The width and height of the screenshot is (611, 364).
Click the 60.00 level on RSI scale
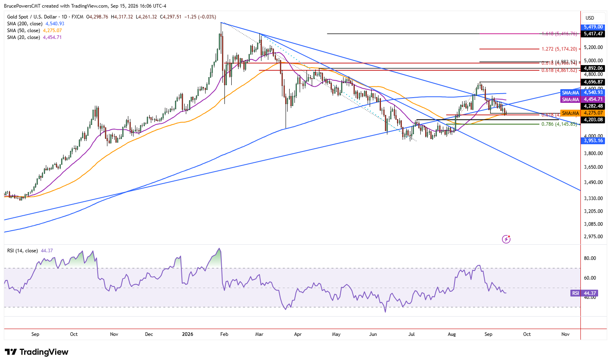click(590, 278)
